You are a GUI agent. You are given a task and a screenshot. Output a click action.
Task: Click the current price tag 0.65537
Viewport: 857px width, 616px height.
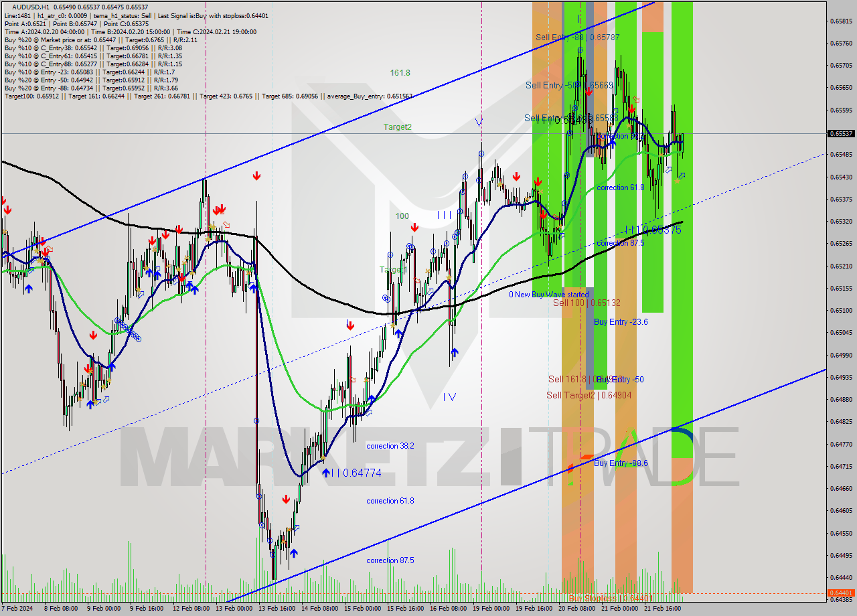tap(841, 133)
